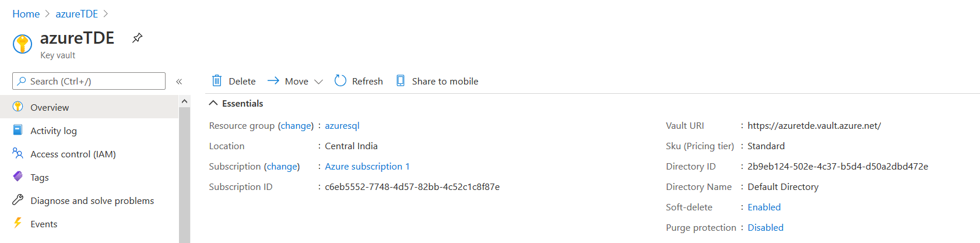Collapse the Essentials section
The image size is (980, 243).
214,103
